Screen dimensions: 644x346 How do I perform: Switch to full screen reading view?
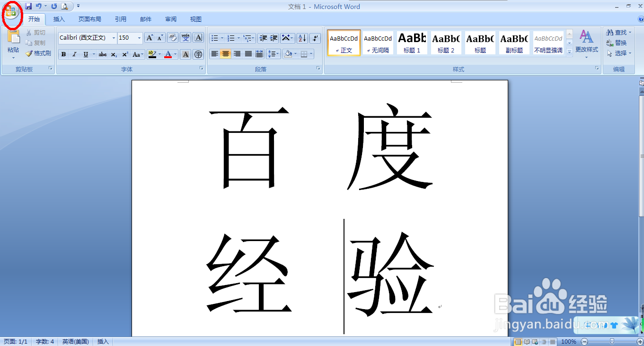pyautogui.click(x=527, y=342)
